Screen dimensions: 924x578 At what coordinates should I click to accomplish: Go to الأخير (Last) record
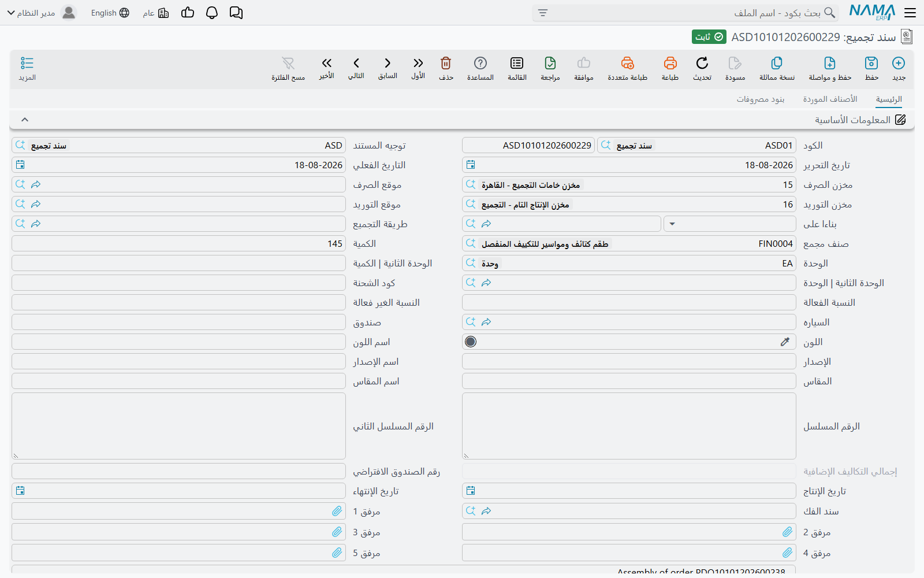pyautogui.click(x=327, y=63)
